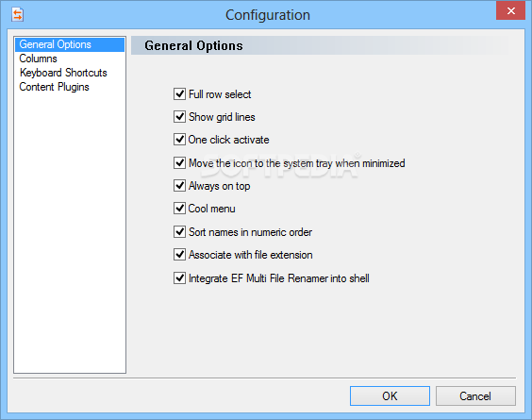Click the Configuration title bar

coord(267,15)
